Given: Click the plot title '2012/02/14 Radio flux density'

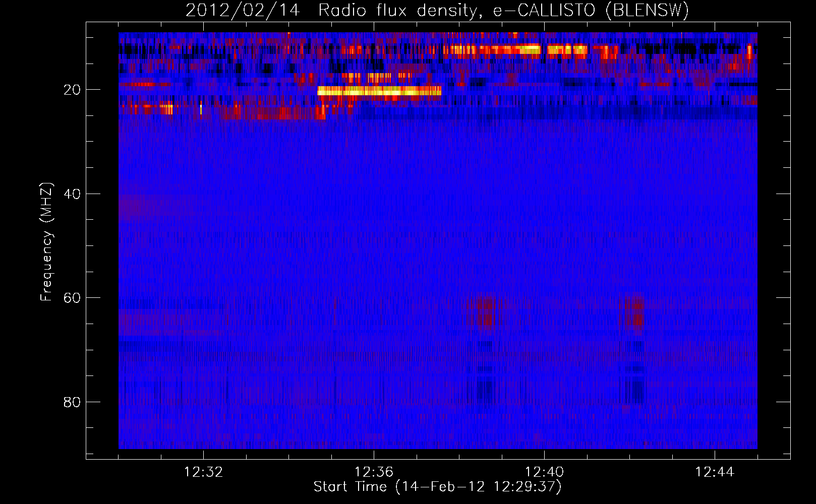Looking at the screenshot, I should pyautogui.click(x=437, y=11).
